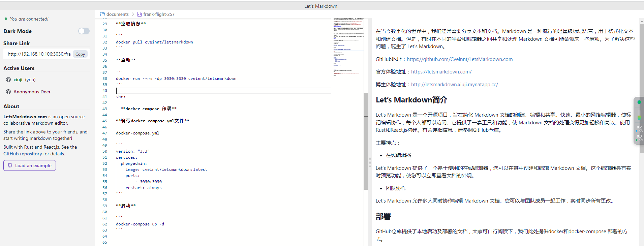This screenshot has width=644, height=246.
Task: Click the user avatar icon next to xiuji
Action: (8, 80)
